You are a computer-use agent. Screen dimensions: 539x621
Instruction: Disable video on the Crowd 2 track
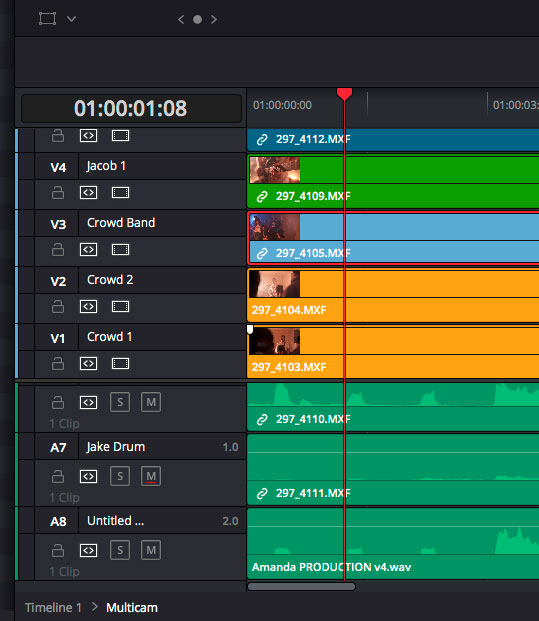point(120,307)
